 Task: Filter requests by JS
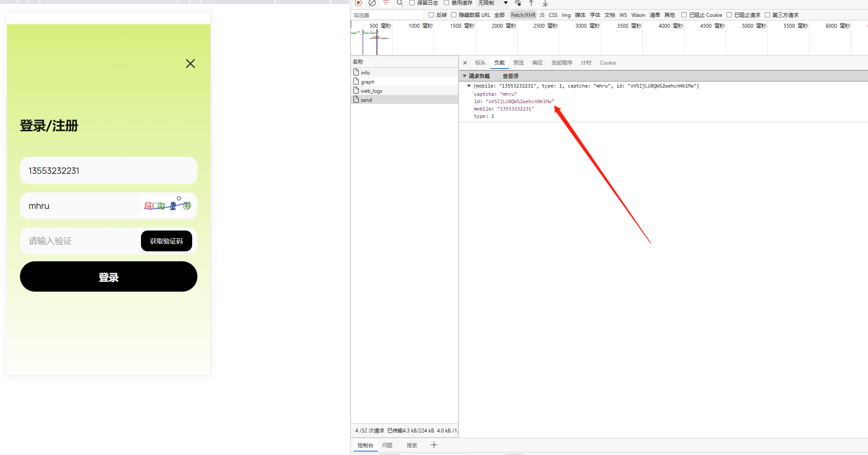(x=542, y=15)
